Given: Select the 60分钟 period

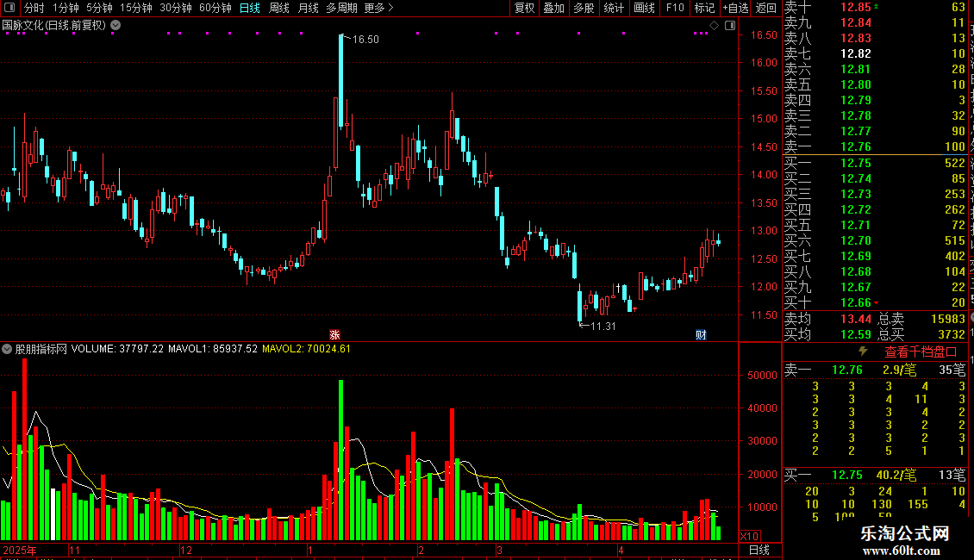Looking at the screenshot, I should pos(215,8).
